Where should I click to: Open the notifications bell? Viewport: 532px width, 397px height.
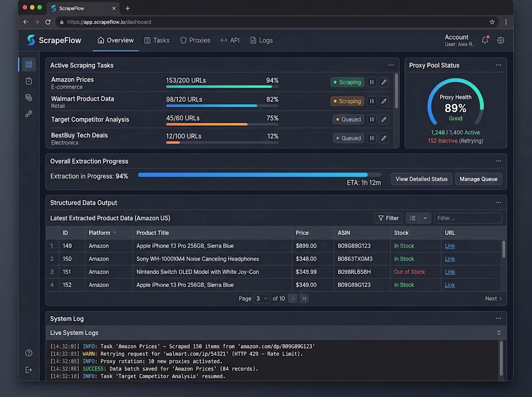(485, 40)
